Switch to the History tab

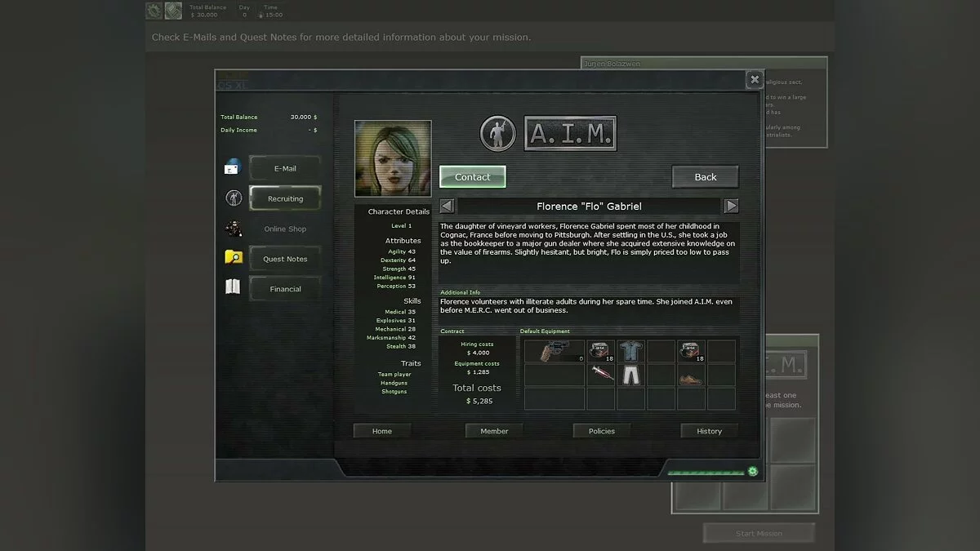pyautogui.click(x=709, y=431)
